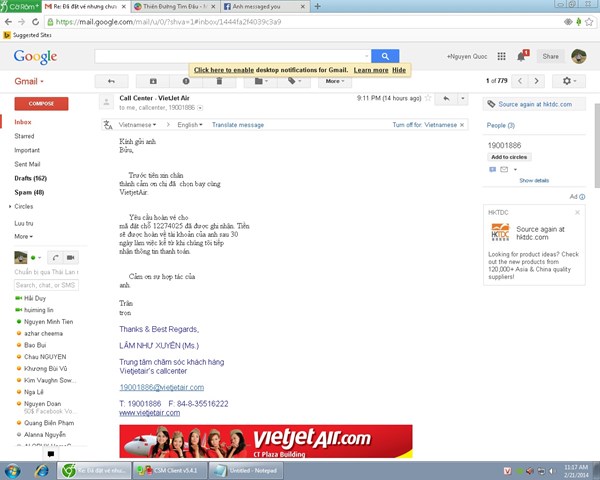Image resolution: width=600 pixels, height=480 pixels.
Task: Switch to Anh messaged you Facebook tab
Action: pos(265,7)
